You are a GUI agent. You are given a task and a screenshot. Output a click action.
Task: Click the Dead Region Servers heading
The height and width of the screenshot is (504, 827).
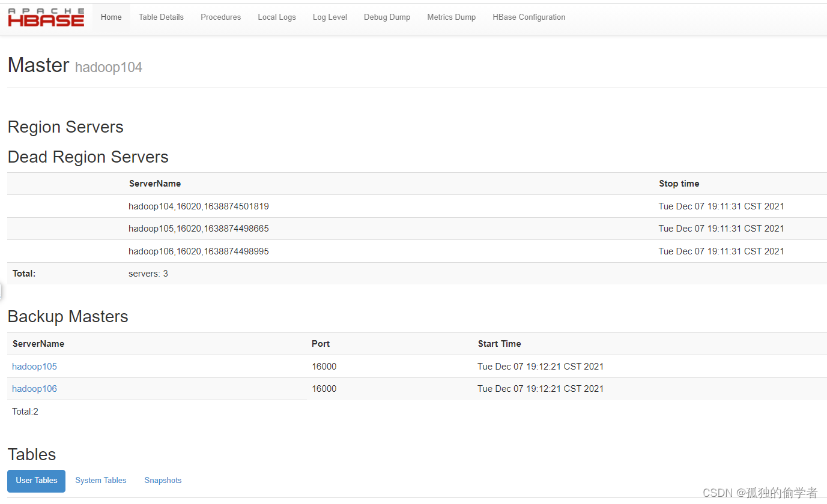point(88,157)
